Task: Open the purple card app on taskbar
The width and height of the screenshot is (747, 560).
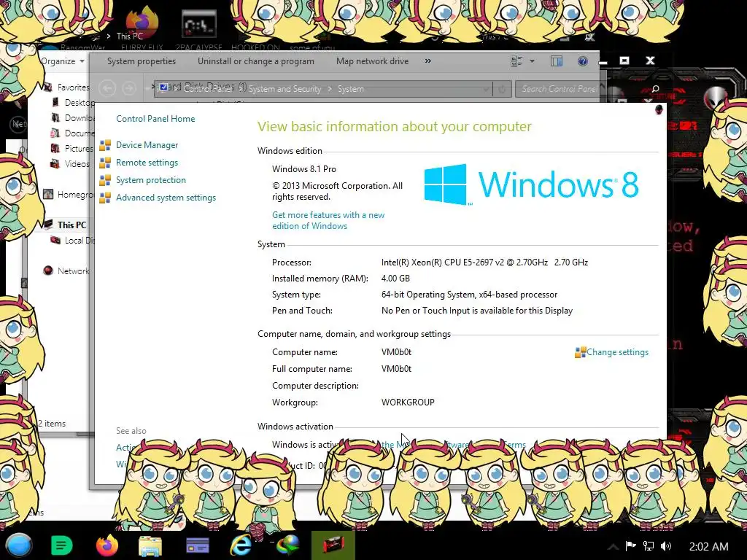Action: [x=197, y=545]
